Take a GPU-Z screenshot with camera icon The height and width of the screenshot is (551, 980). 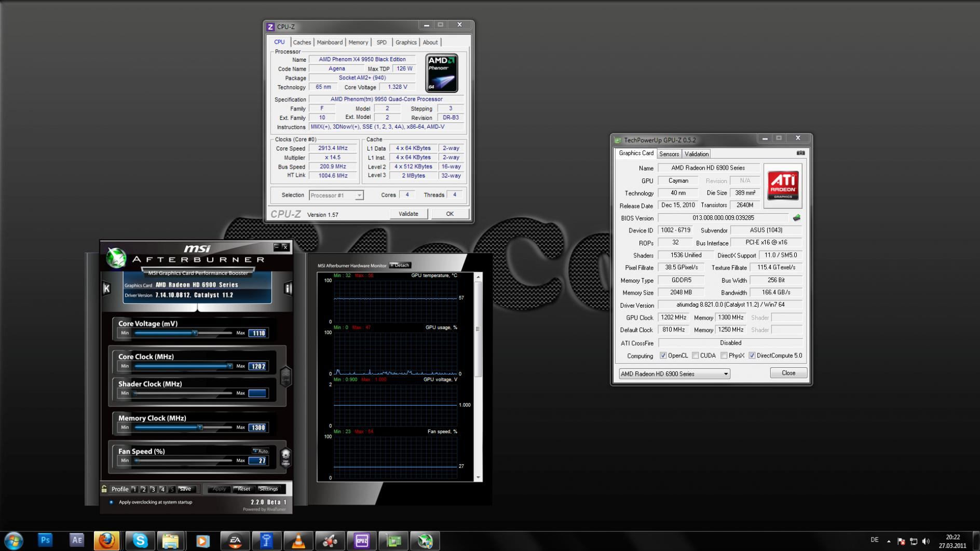pos(800,153)
